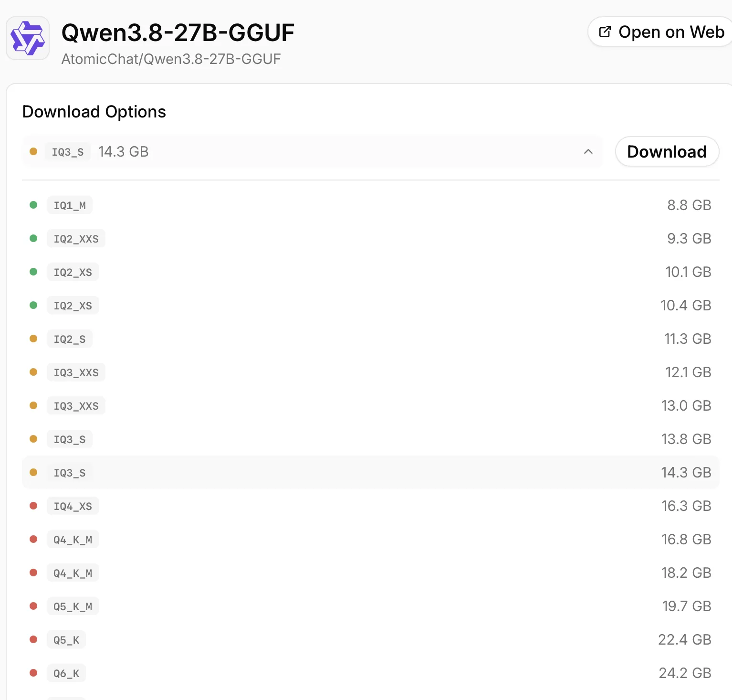Viewport: 732px width, 700px height.
Task: Choose the IQ2_XS 10.4 GB option
Action: [x=370, y=305]
